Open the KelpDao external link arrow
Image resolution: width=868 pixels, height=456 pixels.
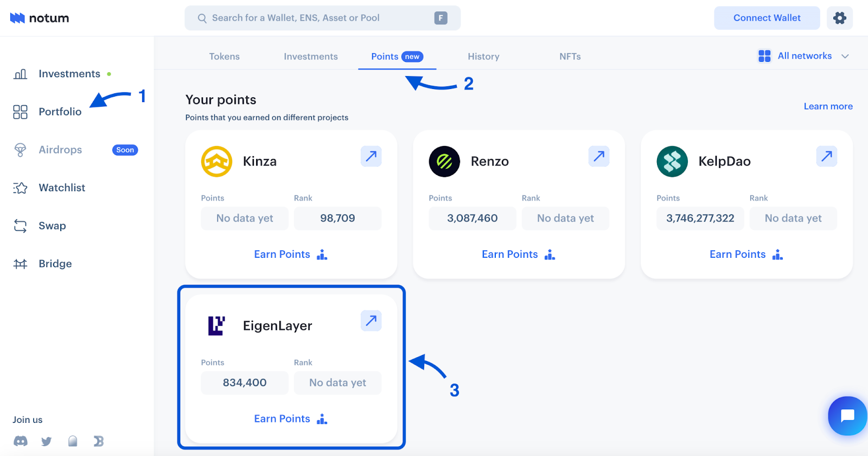(x=827, y=156)
